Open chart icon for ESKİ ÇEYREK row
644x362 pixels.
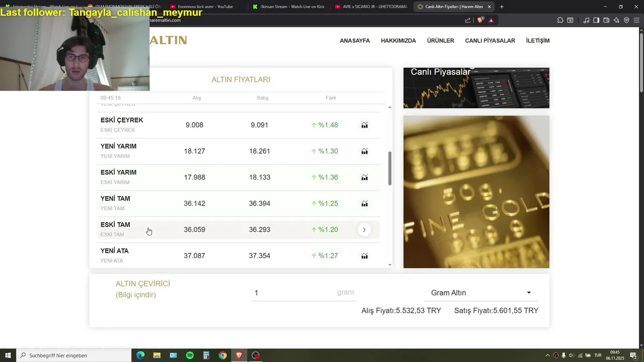click(x=364, y=125)
